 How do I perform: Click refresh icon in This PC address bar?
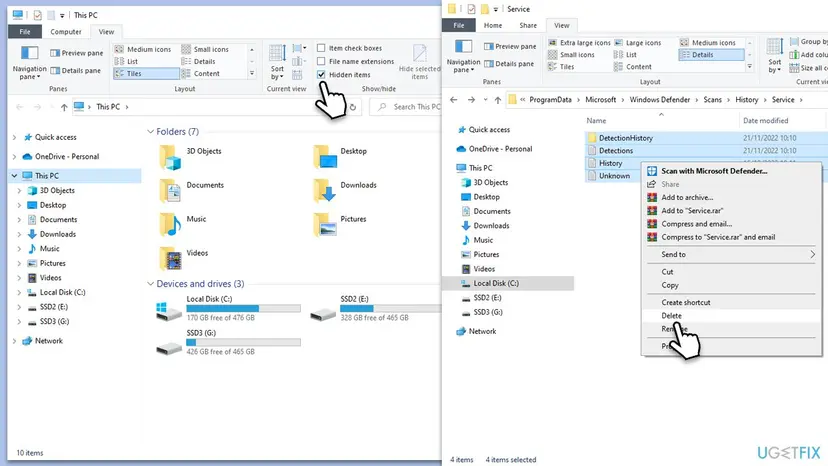point(353,107)
